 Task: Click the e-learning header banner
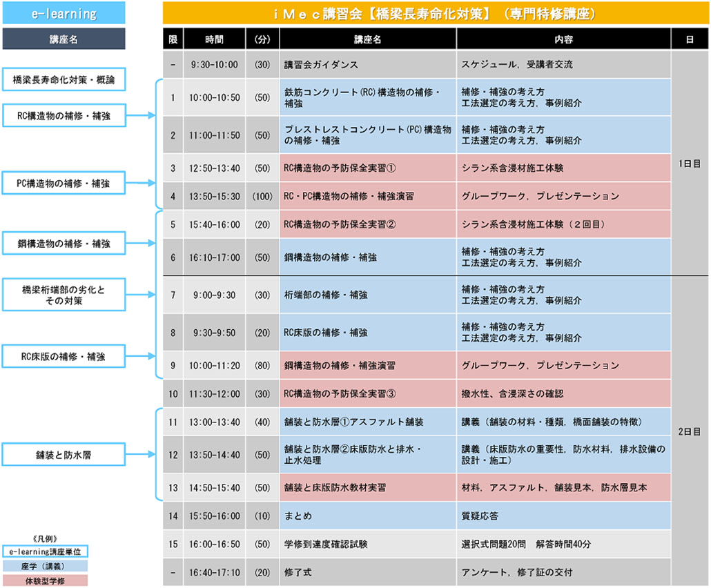(x=64, y=13)
